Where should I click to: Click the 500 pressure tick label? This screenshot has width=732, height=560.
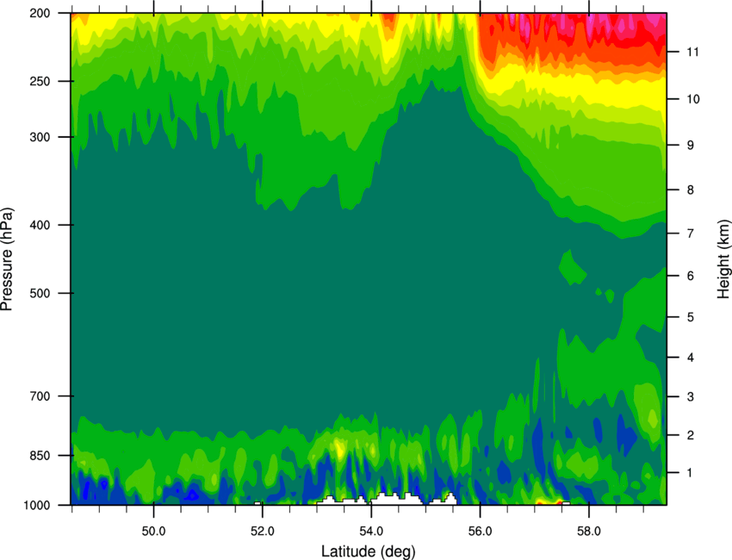tap(40, 293)
